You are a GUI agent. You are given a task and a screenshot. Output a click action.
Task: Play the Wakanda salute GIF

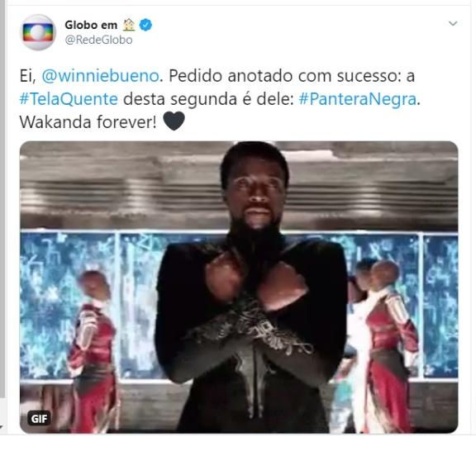239,287
